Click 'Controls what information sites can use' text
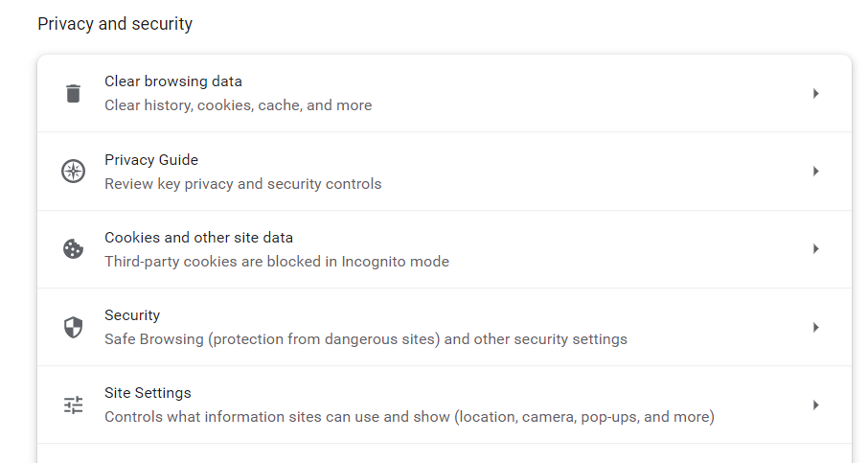 point(408,417)
